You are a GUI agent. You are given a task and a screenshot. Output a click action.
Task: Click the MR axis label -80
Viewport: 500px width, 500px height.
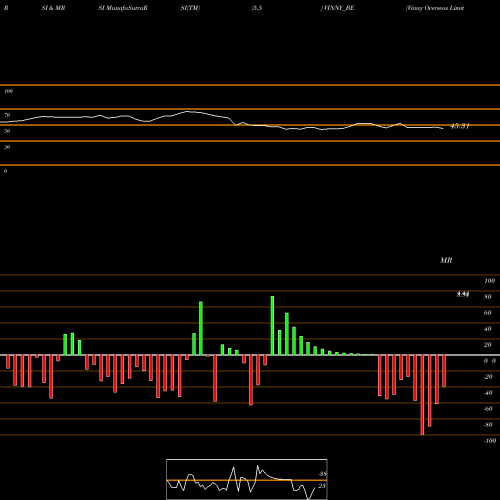point(488,425)
